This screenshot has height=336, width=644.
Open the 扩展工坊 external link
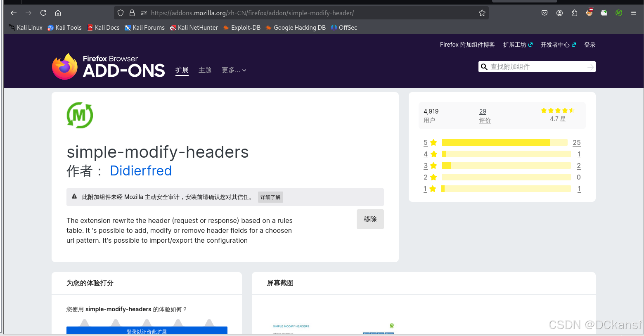point(518,45)
